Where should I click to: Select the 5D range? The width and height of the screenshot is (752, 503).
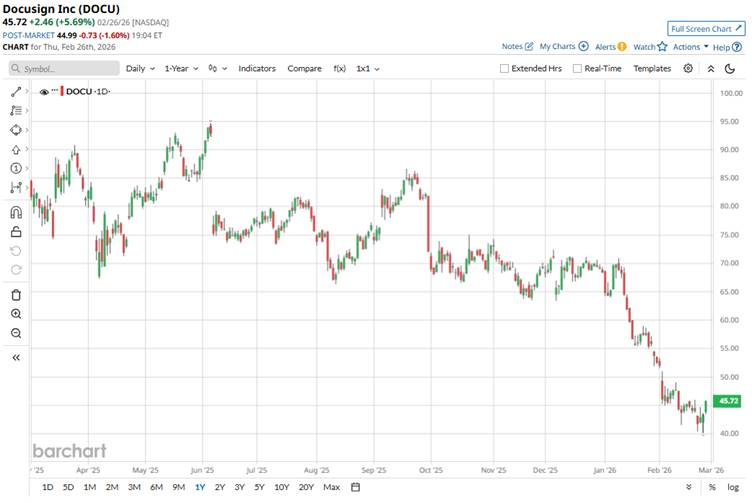click(x=68, y=487)
